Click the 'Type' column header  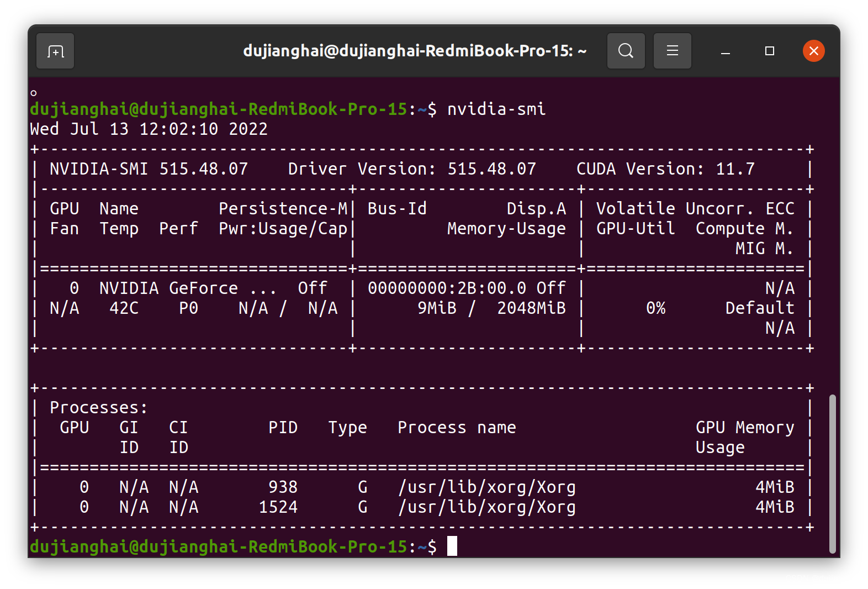347,427
